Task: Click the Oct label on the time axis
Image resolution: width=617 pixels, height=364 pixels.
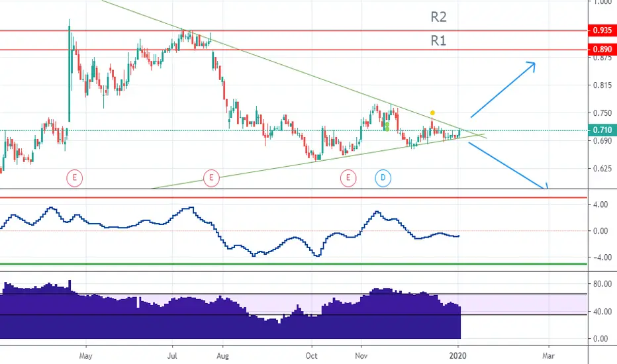Action: [312, 356]
